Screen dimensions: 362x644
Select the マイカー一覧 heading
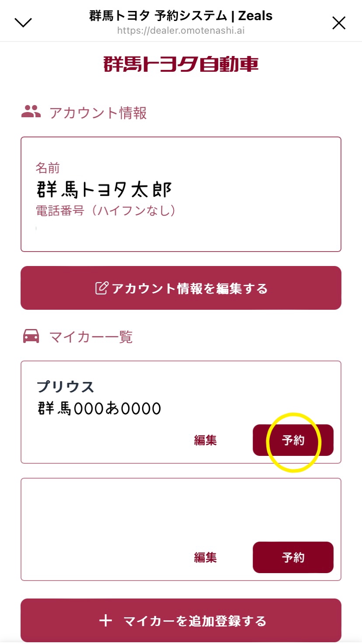coord(91,337)
